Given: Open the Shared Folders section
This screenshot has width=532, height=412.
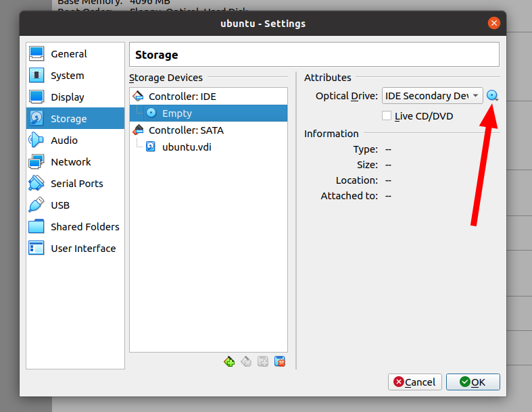Looking at the screenshot, I should (84, 227).
